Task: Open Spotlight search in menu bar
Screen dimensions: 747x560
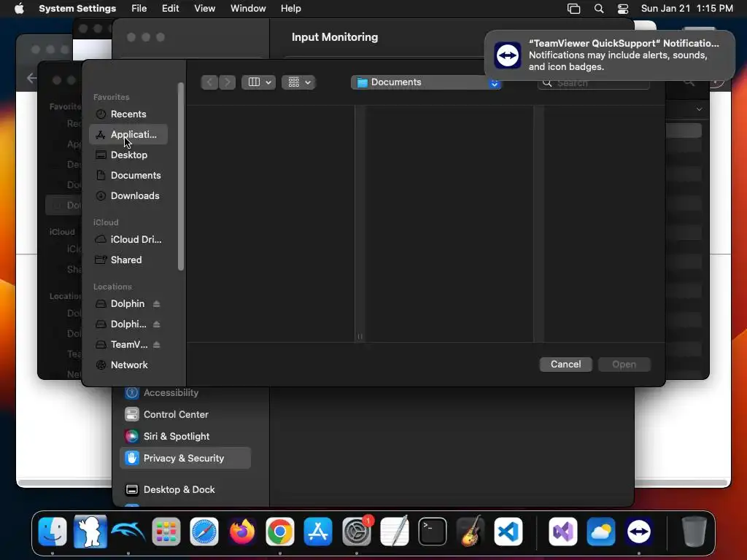Action: [x=599, y=9]
